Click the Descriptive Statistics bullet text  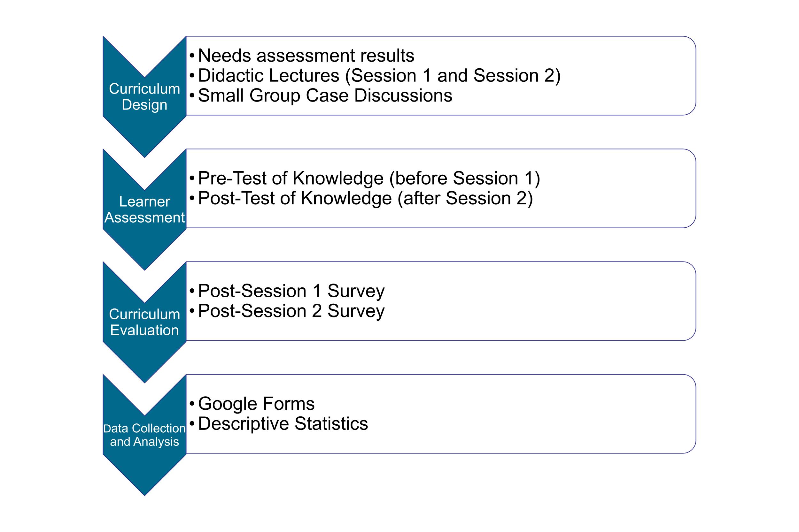278,424
